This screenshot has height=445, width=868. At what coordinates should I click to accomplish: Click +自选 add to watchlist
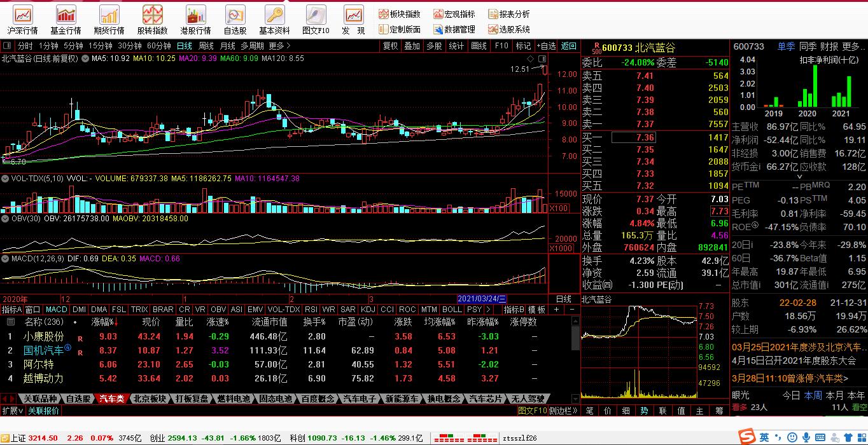(x=546, y=46)
